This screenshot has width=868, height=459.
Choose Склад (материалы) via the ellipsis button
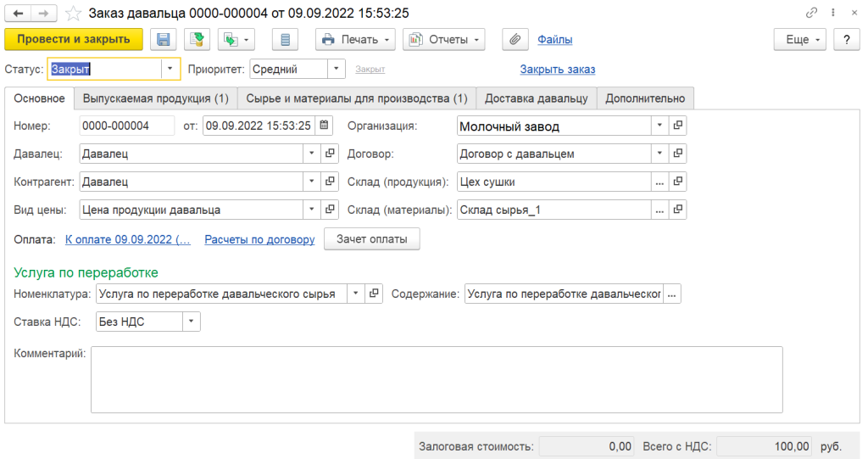click(659, 210)
